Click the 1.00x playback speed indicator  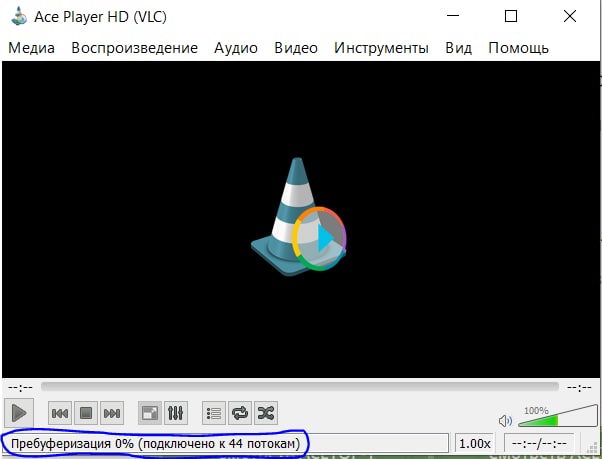click(x=475, y=444)
